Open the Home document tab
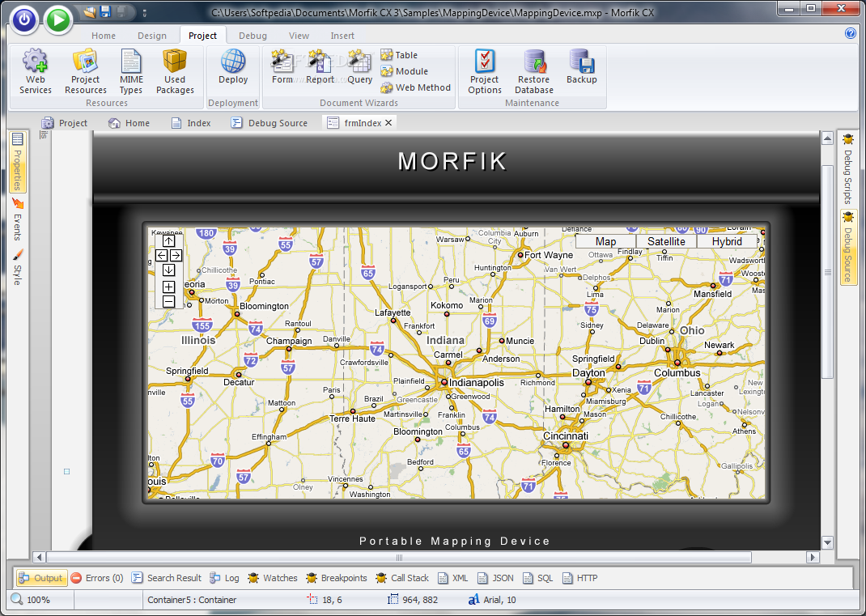The width and height of the screenshot is (866, 616). tap(129, 123)
